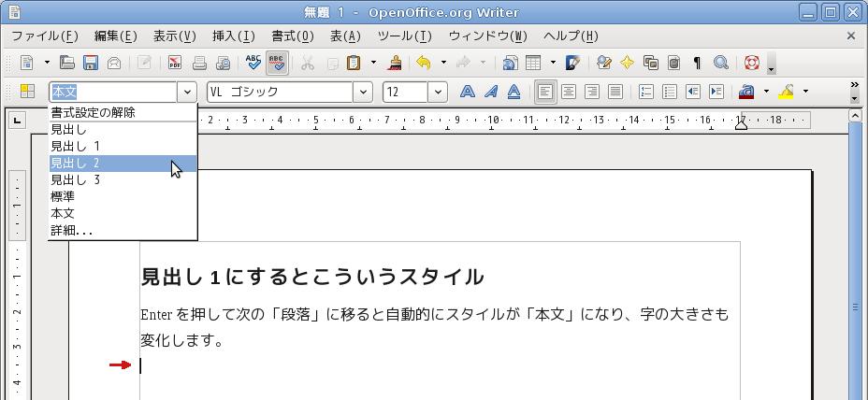This screenshot has width=868, height=400.
Task: Choose 書式設定の解除 in the style list
Action: pos(123,113)
